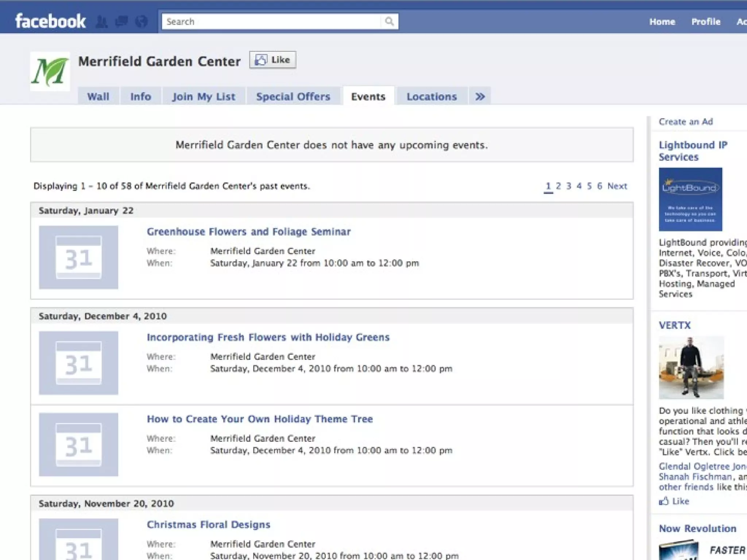Click the search magnifier icon
747x560 pixels.
[389, 22]
